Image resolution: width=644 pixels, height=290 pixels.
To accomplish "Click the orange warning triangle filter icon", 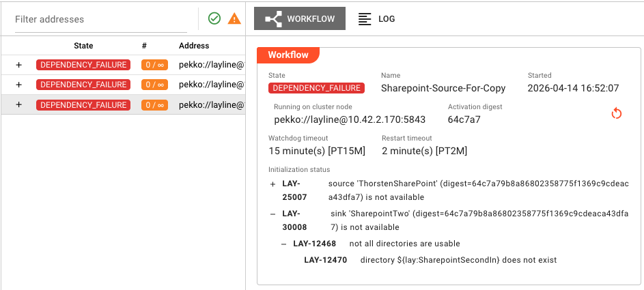I will tap(234, 18).
